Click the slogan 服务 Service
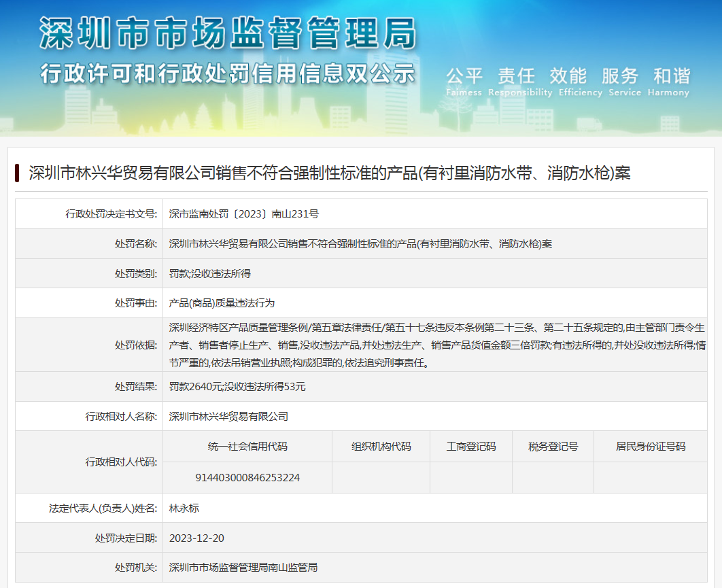 tap(624, 82)
